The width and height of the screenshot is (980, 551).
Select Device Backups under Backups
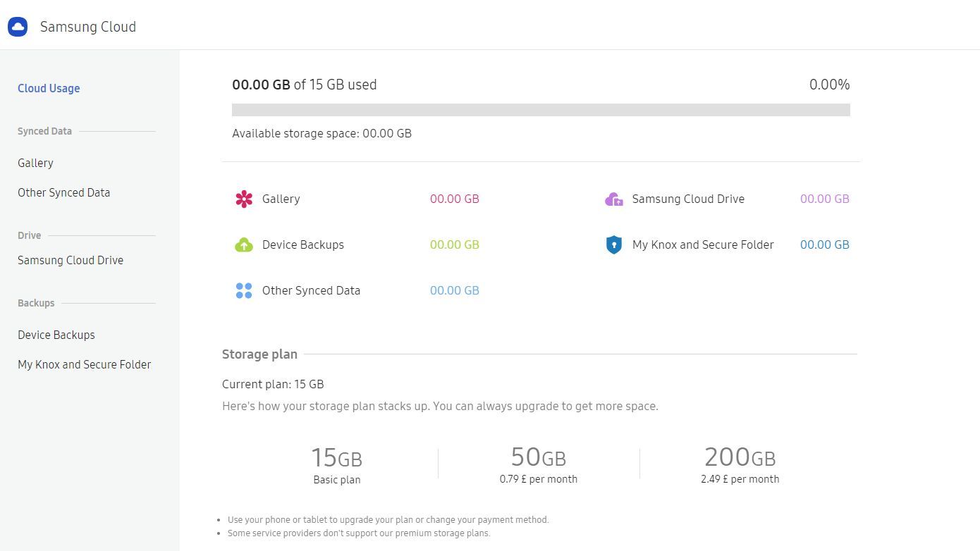click(56, 335)
